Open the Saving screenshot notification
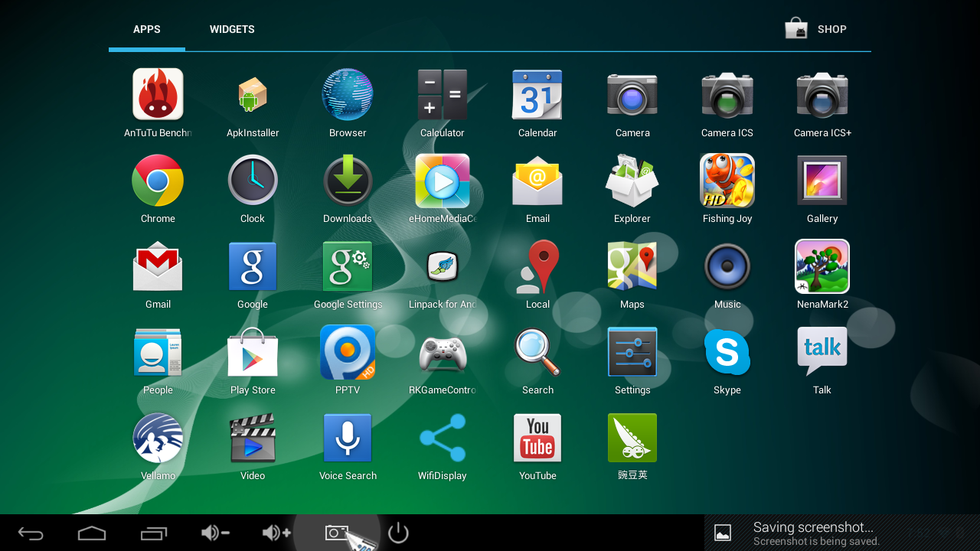Screen dimensions: 980x551 coord(842,533)
